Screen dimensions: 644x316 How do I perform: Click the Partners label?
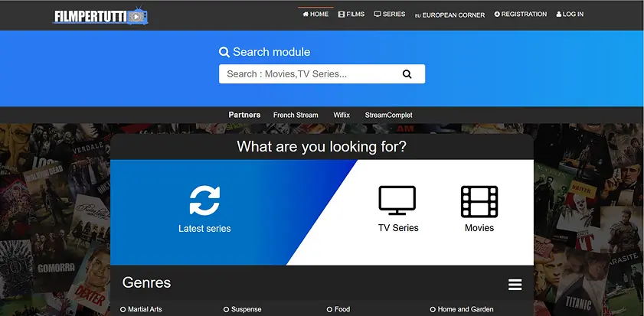244,115
